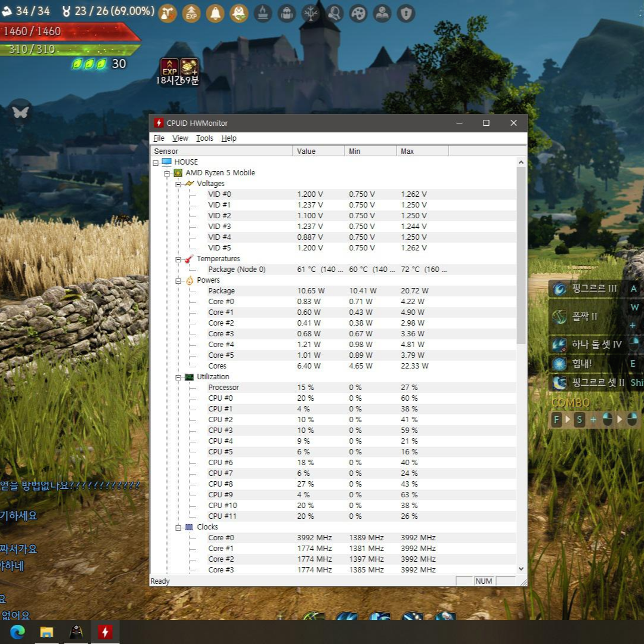Screen dimensions: 644x644
Task: Collapse the AMD Ryzen 5 Mobile node
Action: tap(167, 174)
